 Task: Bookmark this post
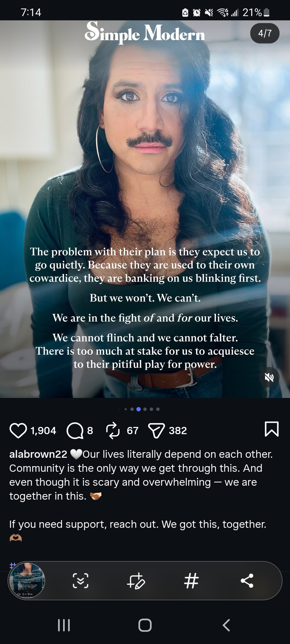tap(272, 429)
